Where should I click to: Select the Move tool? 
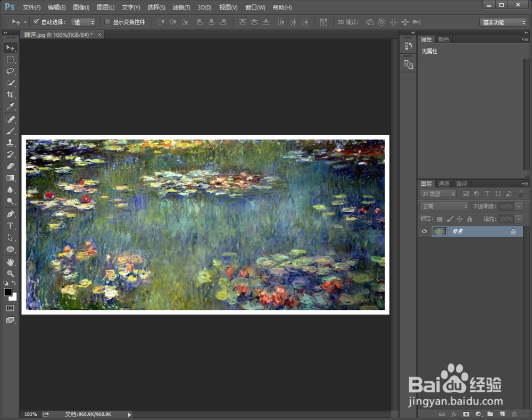pos(10,48)
